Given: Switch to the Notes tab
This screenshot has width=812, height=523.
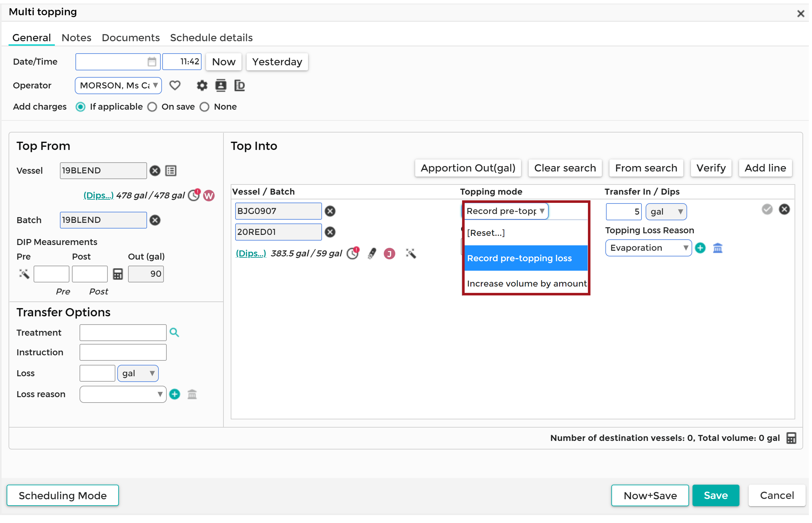Looking at the screenshot, I should 77,38.
